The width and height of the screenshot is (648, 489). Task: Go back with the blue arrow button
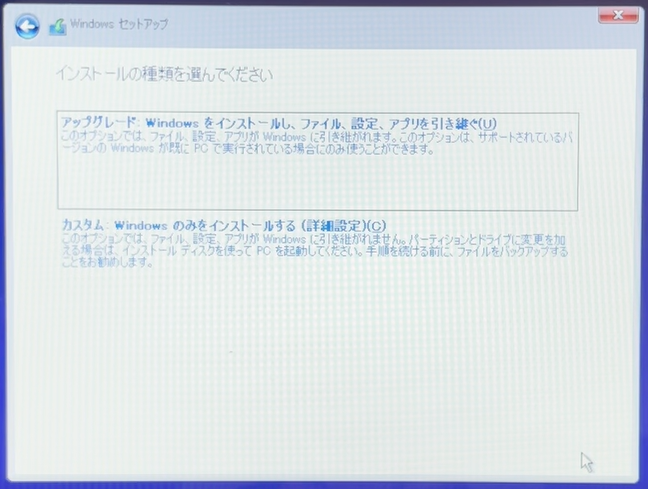pyautogui.click(x=27, y=26)
